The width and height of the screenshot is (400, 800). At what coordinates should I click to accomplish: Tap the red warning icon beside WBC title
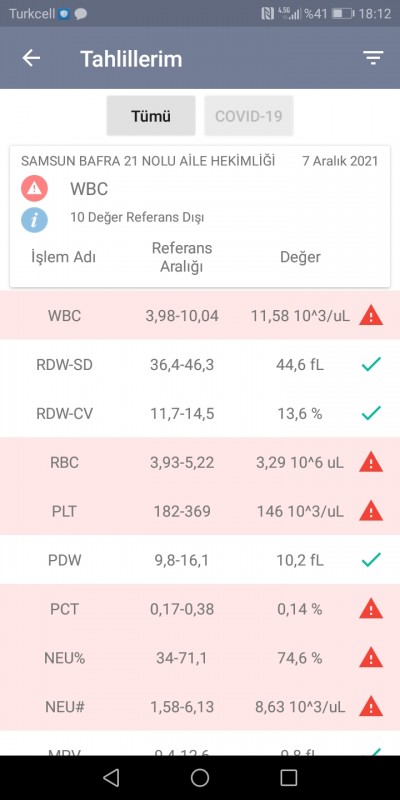34,188
